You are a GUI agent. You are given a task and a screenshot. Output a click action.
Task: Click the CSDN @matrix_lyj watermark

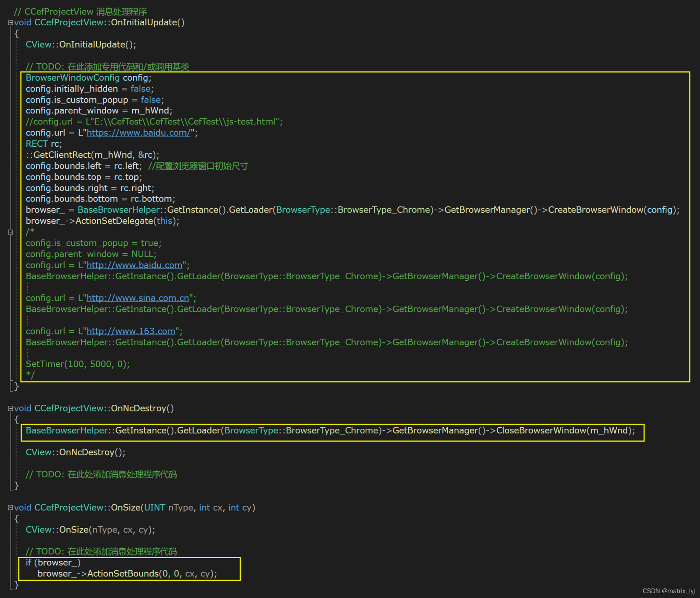(668, 591)
